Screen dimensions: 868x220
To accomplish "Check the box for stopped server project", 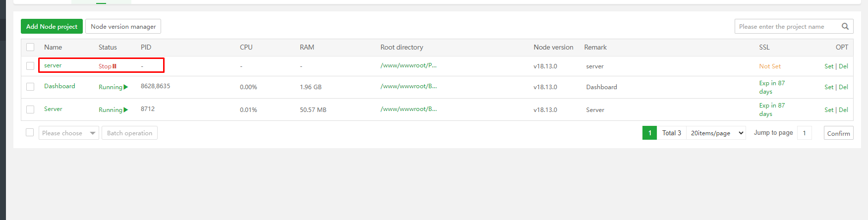I will tap(30, 66).
